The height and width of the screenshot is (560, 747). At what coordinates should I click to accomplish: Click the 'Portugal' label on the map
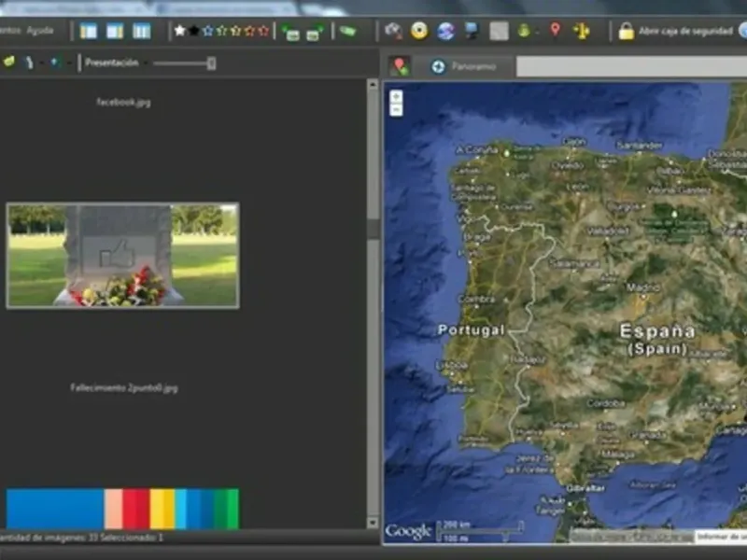[x=472, y=329]
